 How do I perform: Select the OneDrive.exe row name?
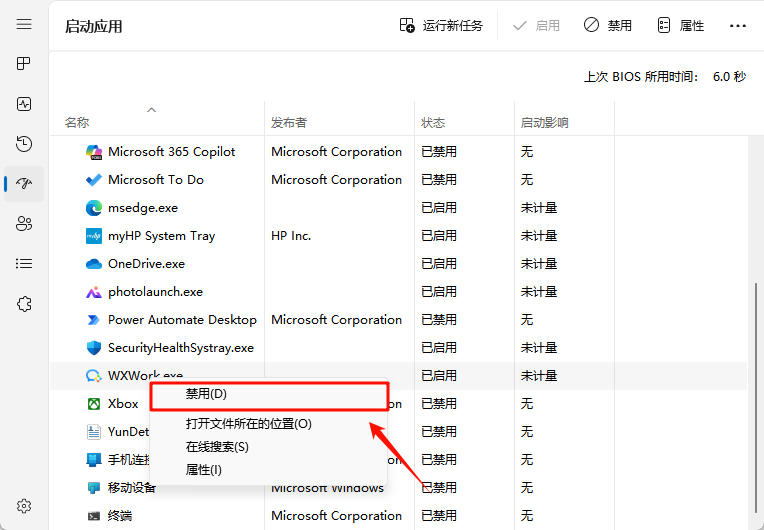coord(146,264)
